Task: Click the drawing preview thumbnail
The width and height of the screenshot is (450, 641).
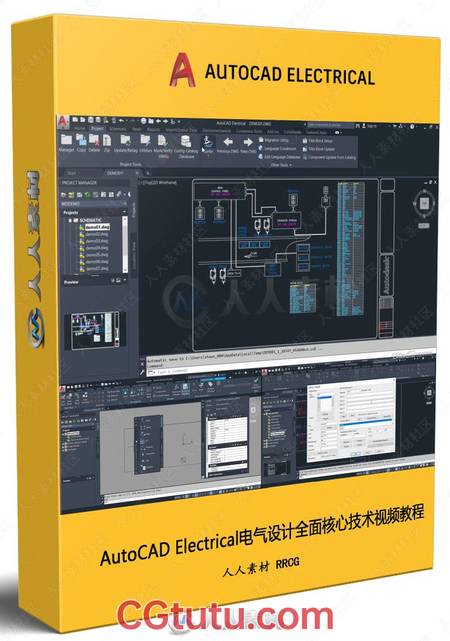Action: [96, 331]
